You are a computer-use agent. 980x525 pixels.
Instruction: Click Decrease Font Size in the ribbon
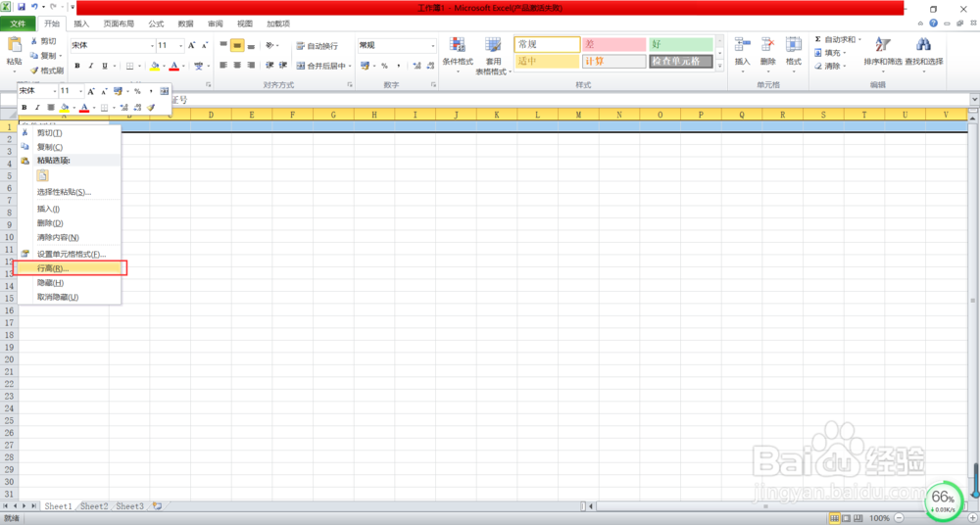coord(205,46)
